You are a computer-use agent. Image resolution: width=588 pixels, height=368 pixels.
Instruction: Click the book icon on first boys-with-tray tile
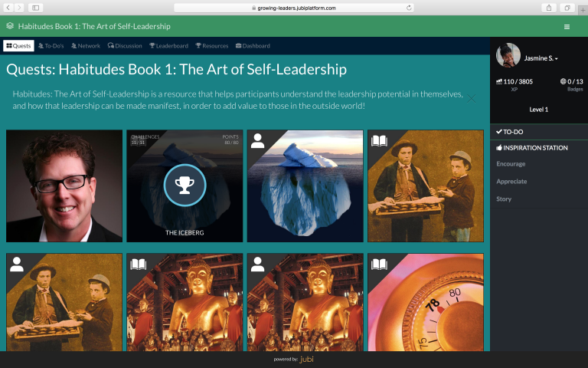tap(379, 141)
